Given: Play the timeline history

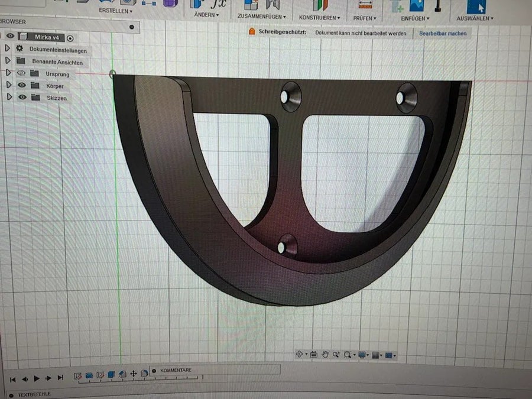Looking at the screenshot, I should click(37, 378).
